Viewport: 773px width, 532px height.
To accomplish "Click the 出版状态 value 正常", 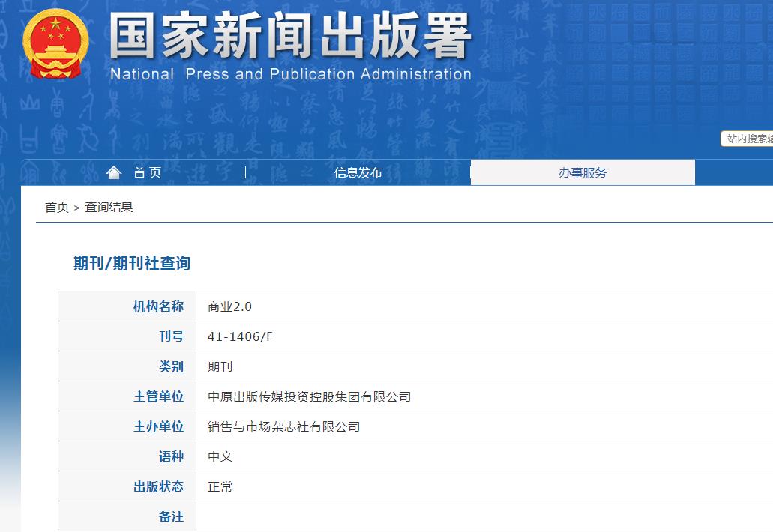I will [x=218, y=486].
